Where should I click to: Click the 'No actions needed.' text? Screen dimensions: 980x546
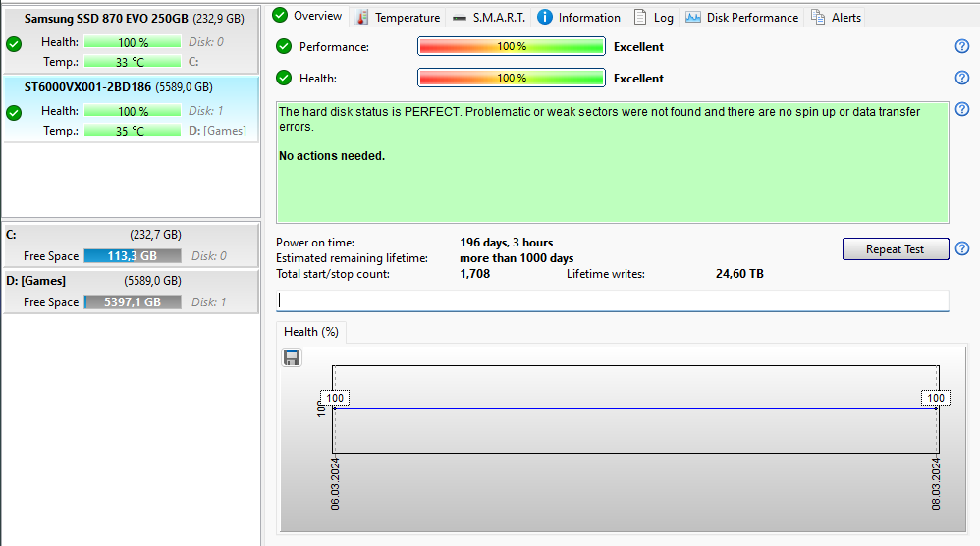coord(331,156)
